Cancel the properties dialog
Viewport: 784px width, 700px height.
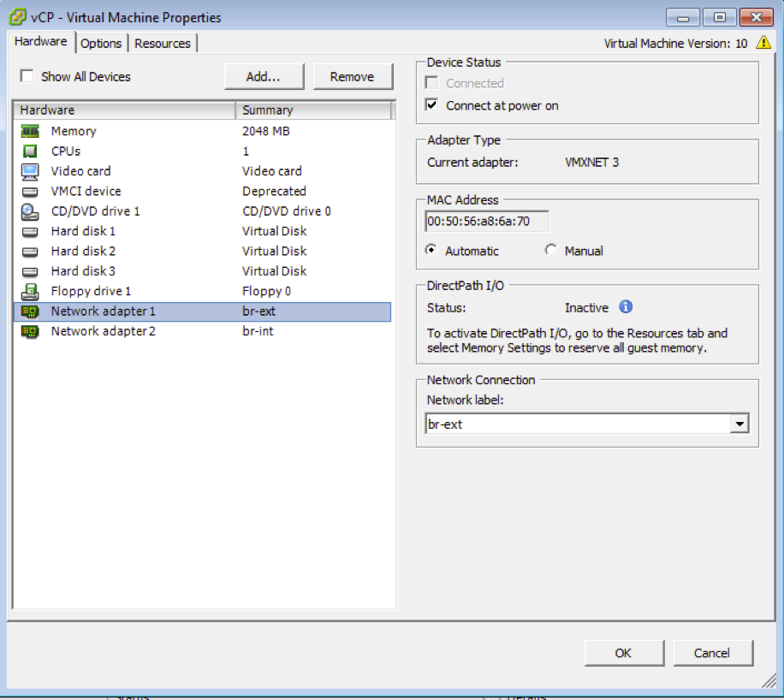(x=713, y=653)
